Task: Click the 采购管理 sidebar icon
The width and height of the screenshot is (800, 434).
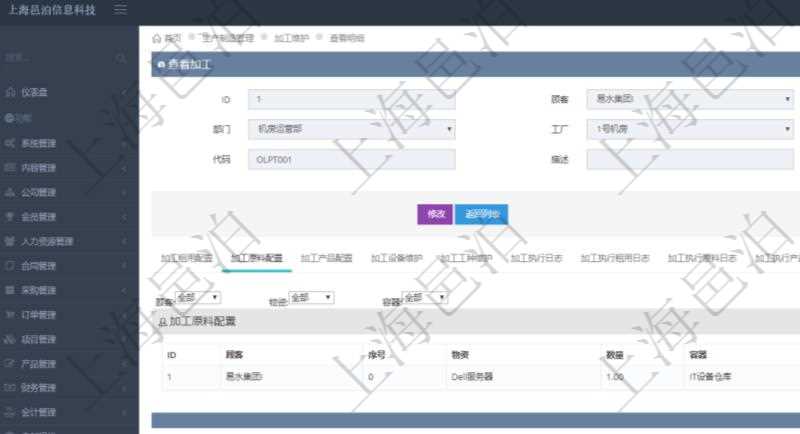Action: pos(10,290)
